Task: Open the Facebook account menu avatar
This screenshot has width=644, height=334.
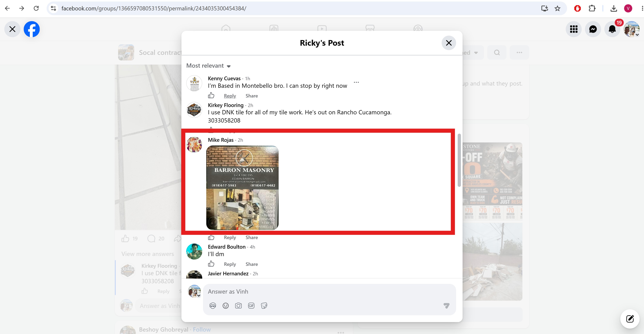Action: pyautogui.click(x=632, y=29)
